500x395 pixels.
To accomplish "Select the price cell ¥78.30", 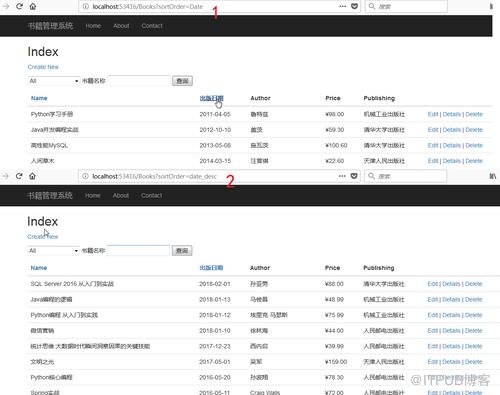I will tap(334, 377).
